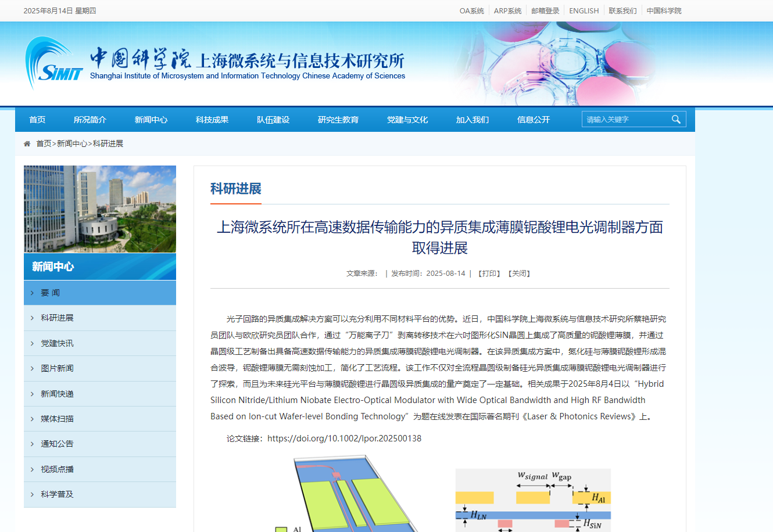
Task: Open the 队伍建设 navigation menu
Action: point(273,120)
